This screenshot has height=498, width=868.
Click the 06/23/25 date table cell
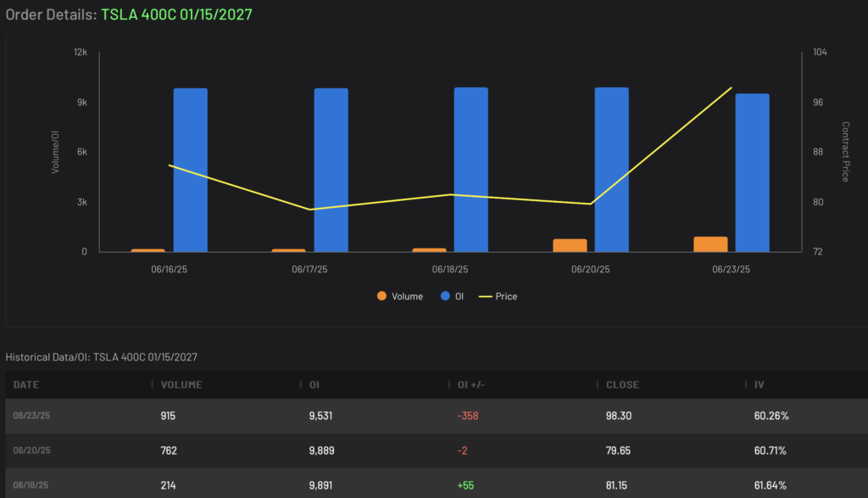(x=31, y=416)
